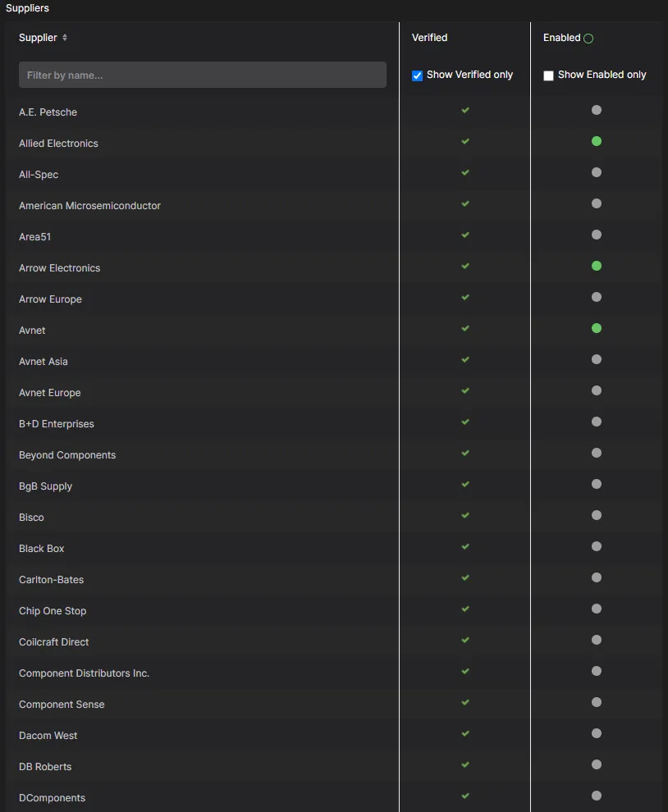Click the Enabled column header text

point(562,38)
